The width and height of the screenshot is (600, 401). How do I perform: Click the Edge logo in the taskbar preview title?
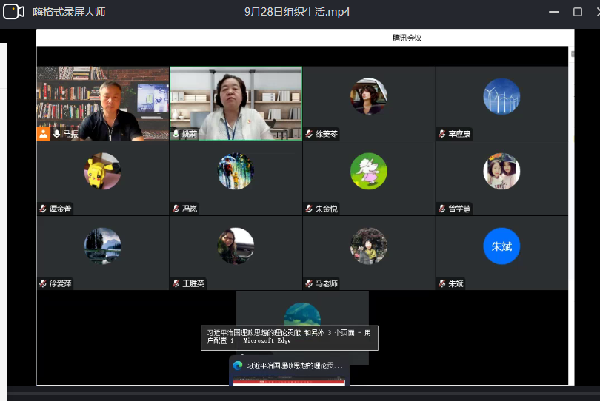click(x=238, y=366)
